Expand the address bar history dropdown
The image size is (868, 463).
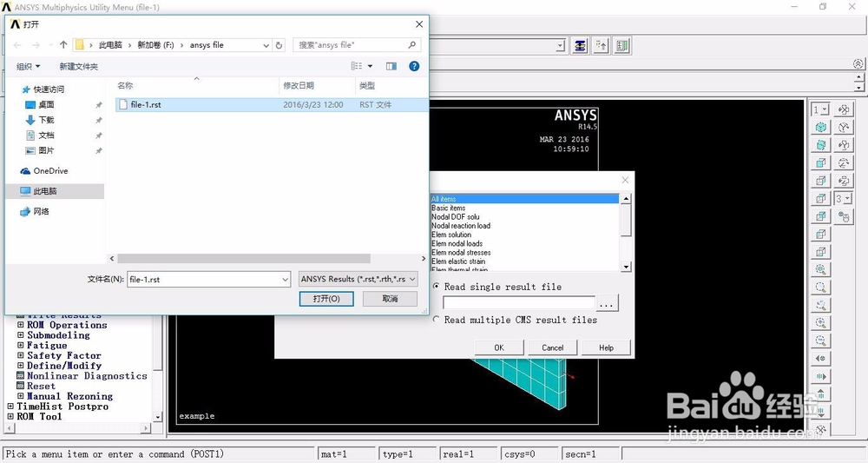click(x=266, y=45)
